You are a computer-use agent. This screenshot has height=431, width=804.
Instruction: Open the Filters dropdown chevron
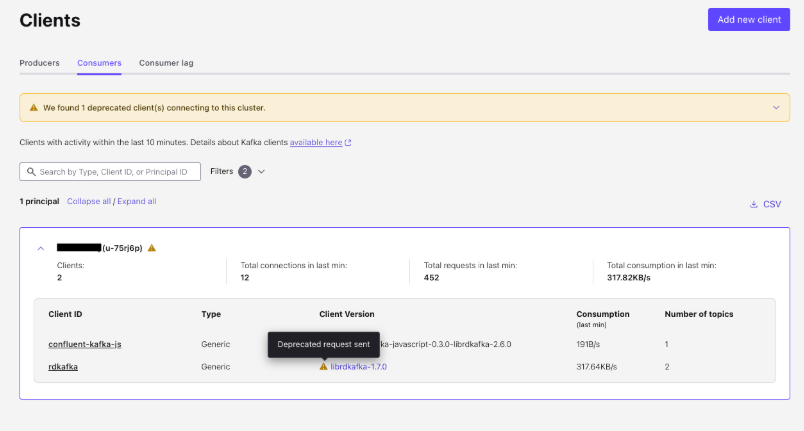click(x=262, y=172)
